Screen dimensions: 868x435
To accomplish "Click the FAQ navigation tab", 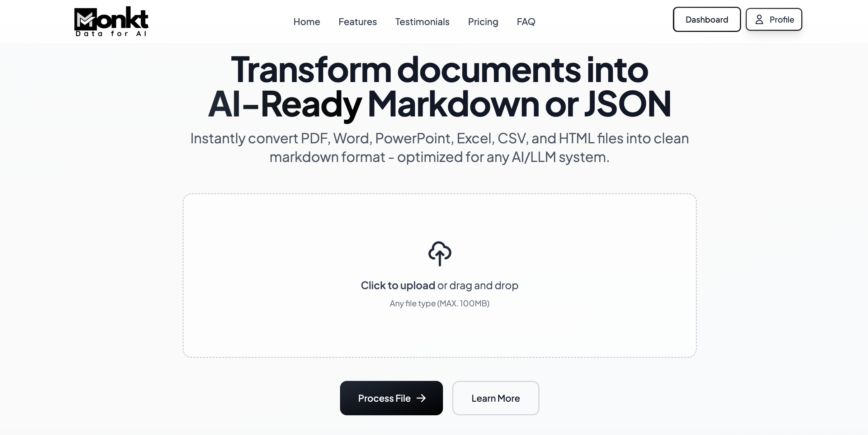I will click(x=525, y=21).
